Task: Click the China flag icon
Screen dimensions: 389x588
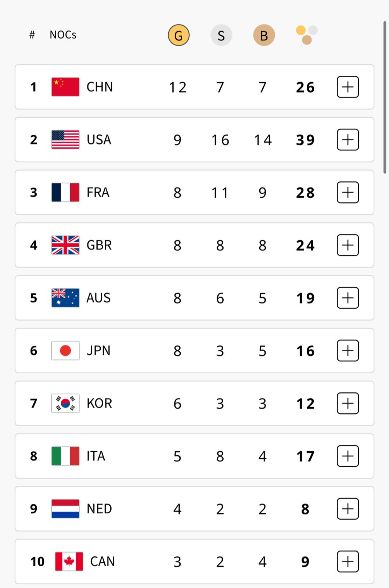Action: click(65, 87)
